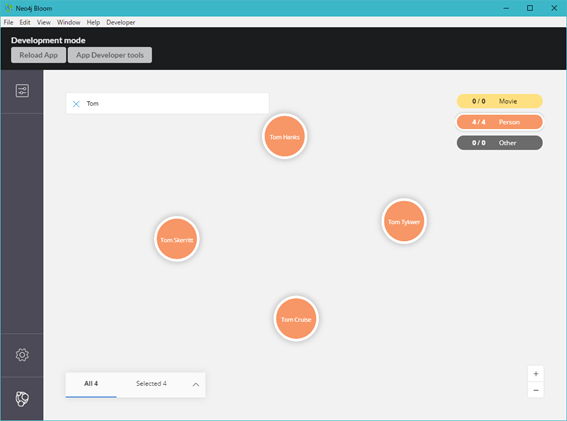
Task: Zoom in with the plus button
Action: [x=536, y=374]
